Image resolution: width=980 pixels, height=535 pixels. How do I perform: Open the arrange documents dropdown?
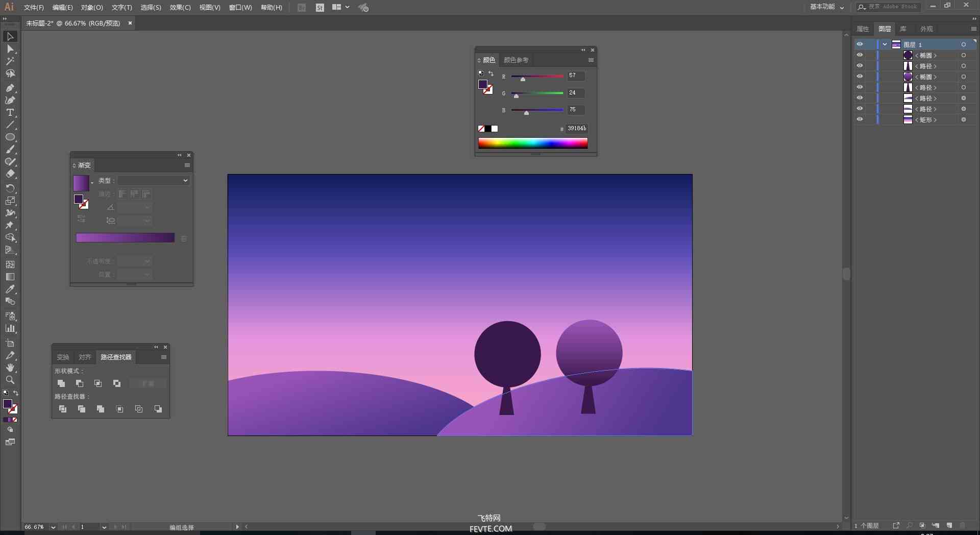pyautogui.click(x=340, y=7)
